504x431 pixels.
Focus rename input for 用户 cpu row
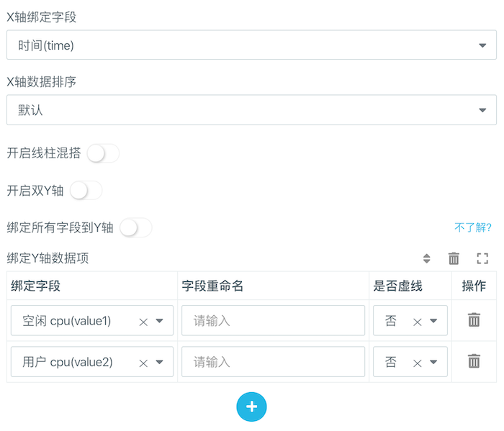[x=273, y=362]
